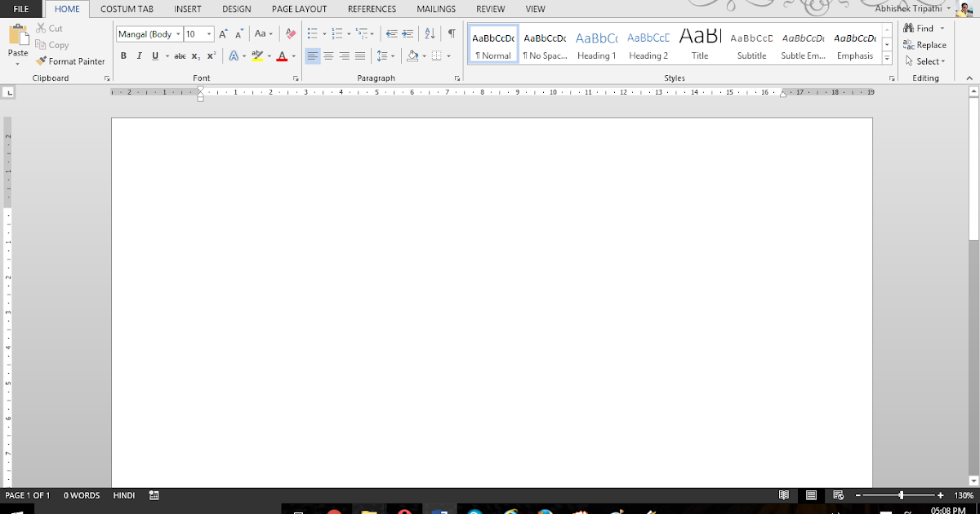Toggle bold formatting
980x514 pixels.
point(123,55)
